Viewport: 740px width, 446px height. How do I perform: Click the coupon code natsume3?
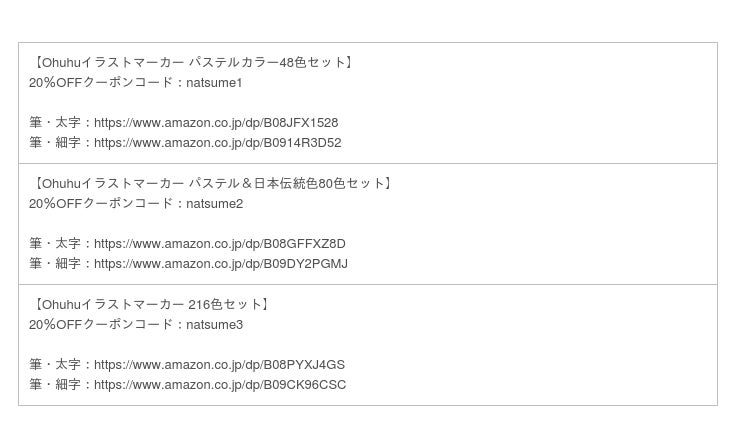[214, 325]
